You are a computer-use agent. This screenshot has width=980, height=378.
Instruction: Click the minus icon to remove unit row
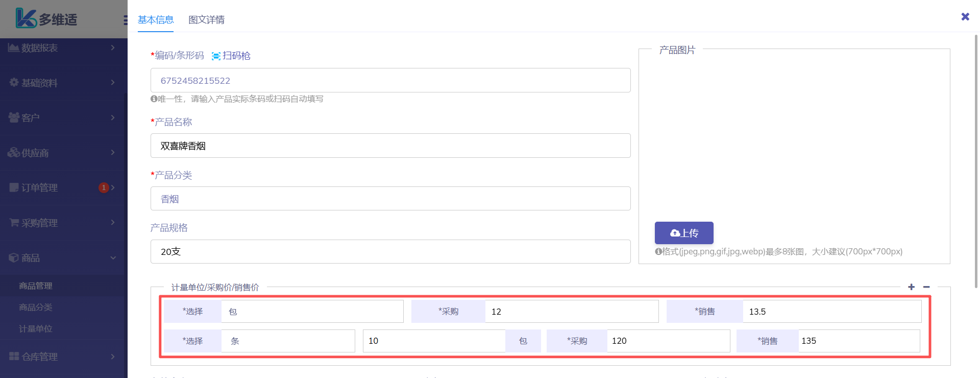pos(926,287)
